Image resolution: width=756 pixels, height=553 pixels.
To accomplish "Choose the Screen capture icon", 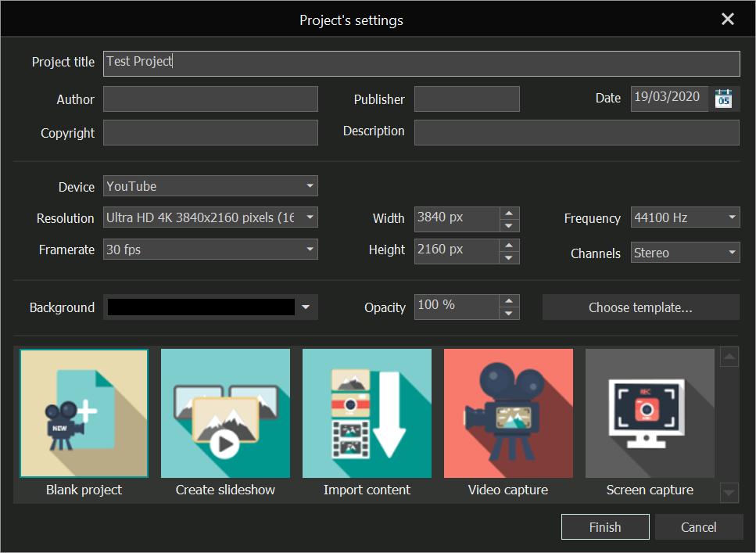I will pos(650,413).
